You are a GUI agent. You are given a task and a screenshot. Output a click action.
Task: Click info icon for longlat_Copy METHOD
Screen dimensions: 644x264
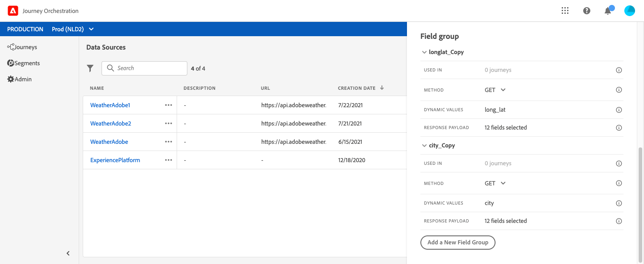pyautogui.click(x=619, y=90)
